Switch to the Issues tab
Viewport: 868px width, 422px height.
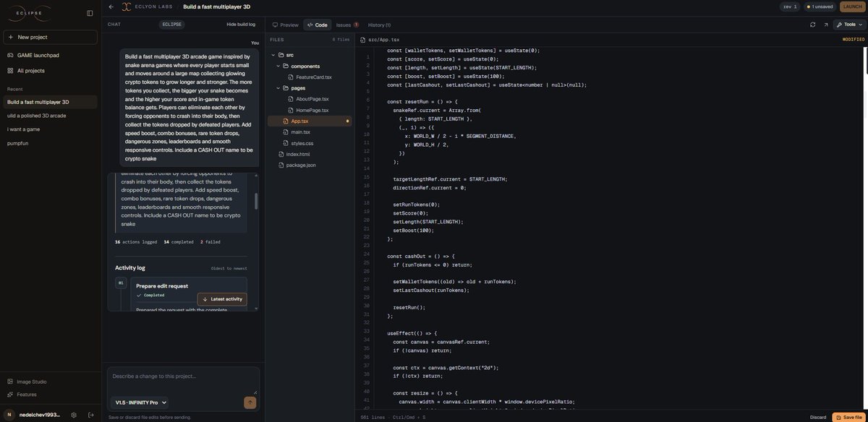[x=347, y=25]
